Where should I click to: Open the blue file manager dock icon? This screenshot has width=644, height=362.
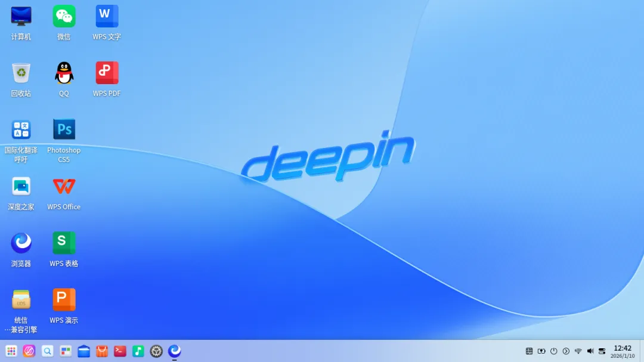tap(84, 351)
